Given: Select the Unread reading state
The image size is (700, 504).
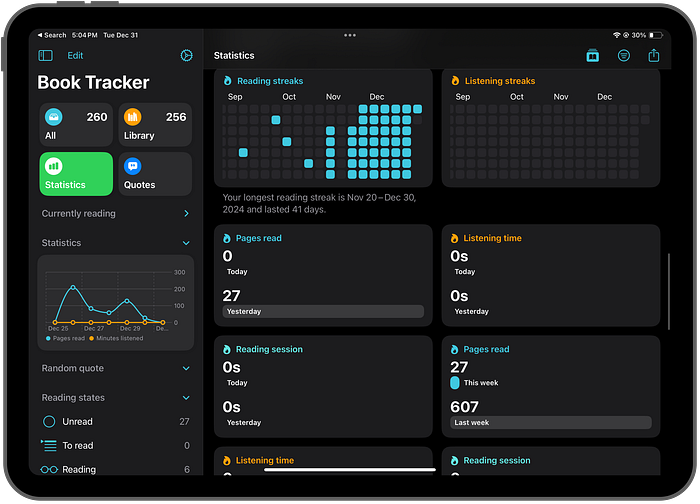Looking at the screenshot, I should coord(116,421).
